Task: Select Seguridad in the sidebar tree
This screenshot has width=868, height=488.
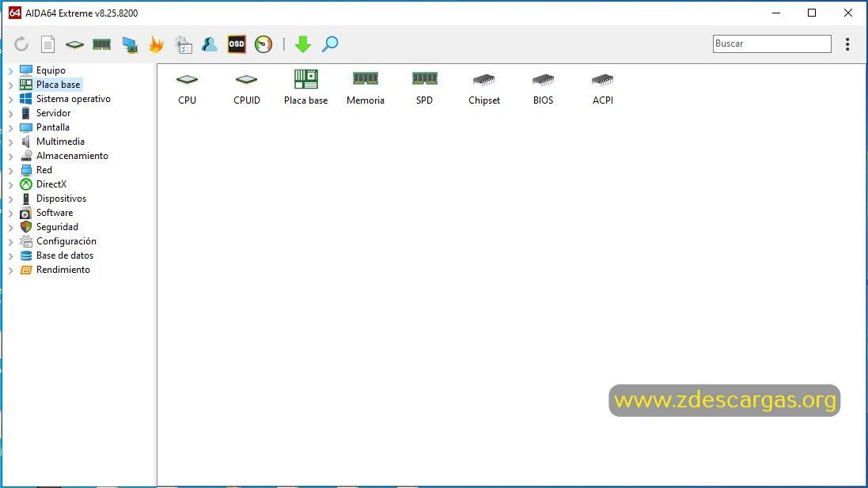Action: 57,227
